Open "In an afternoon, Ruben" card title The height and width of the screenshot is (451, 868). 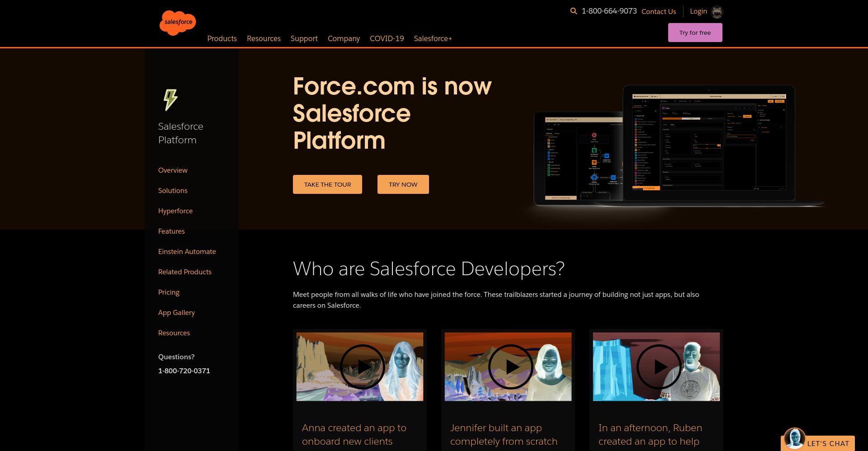[x=650, y=434]
